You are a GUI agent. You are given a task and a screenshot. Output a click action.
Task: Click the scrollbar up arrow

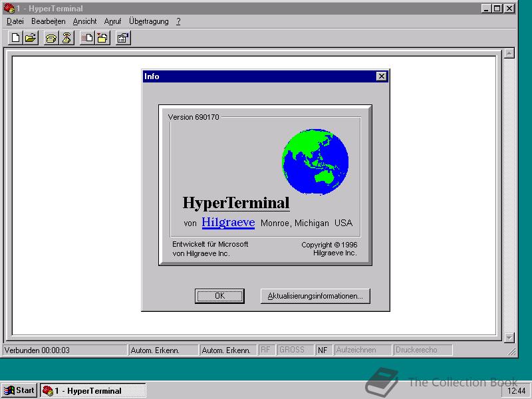pyautogui.click(x=509, y=53)
